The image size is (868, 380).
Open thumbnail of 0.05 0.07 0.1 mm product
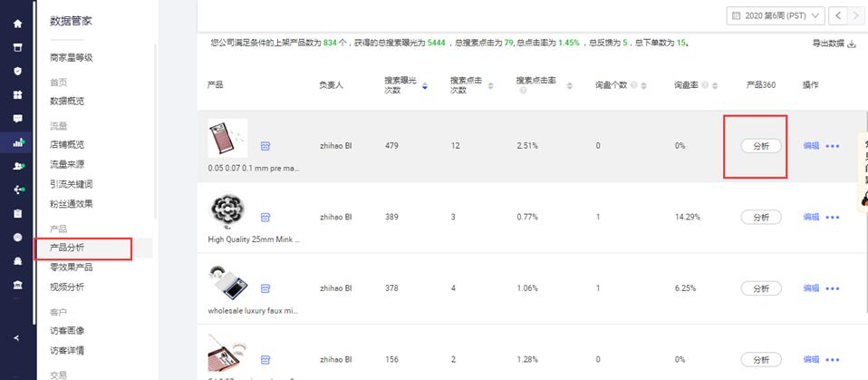pos(227,138)
